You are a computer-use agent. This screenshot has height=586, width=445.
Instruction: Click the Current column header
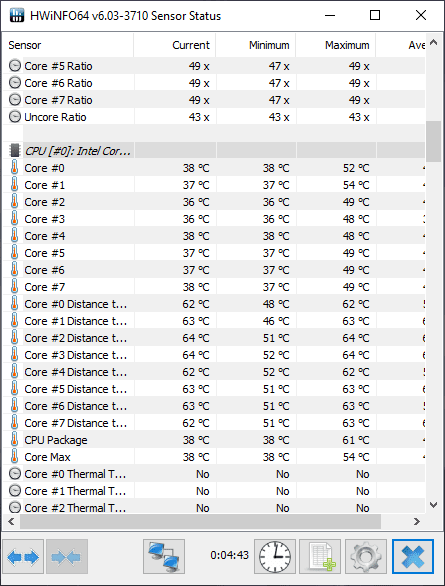point(175,45)
